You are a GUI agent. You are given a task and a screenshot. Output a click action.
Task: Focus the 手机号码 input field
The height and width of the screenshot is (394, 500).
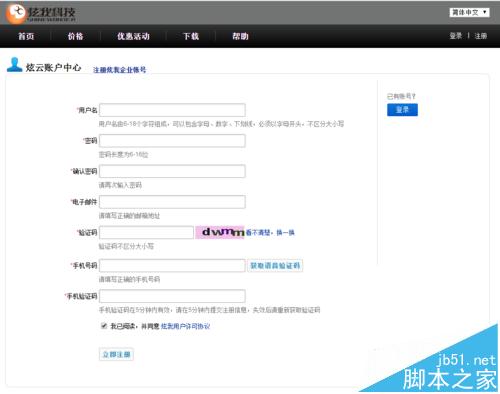point(172,266)
